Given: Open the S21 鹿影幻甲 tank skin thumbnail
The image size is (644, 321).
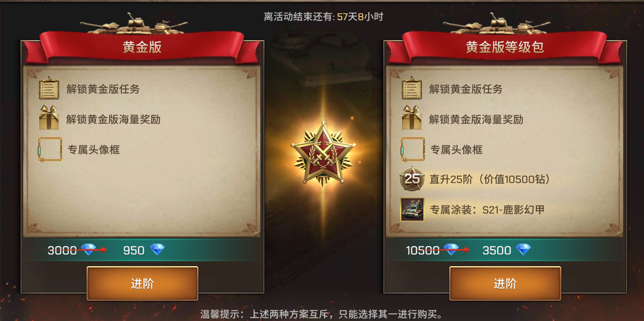Looking at the screenshot, I should pyautogui.click(x=412, y=210).
